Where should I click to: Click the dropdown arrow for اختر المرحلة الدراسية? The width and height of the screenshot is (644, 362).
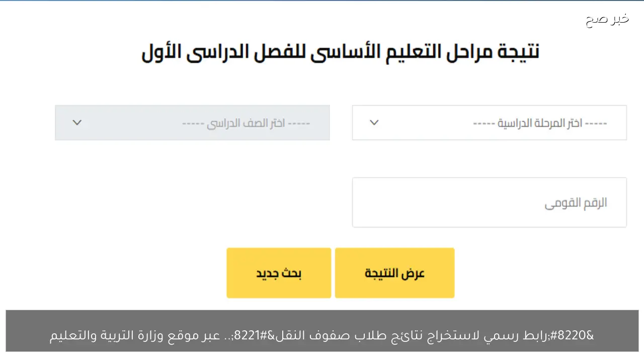374,122
